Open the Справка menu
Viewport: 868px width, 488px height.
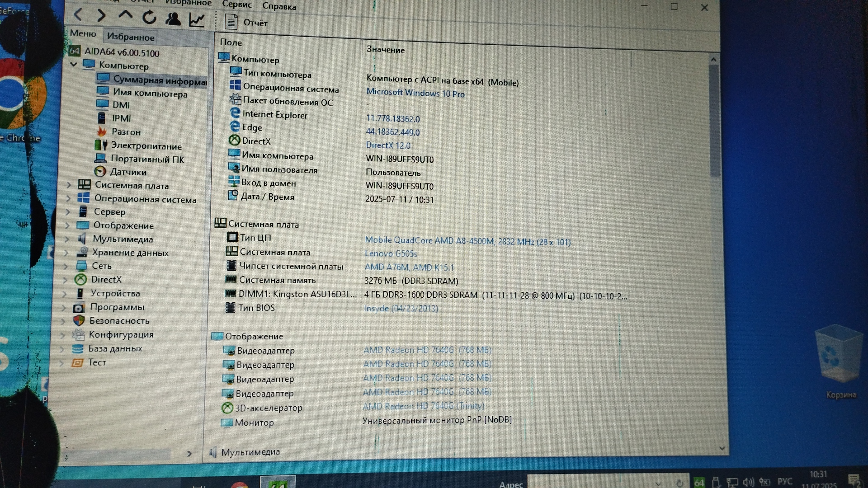279,6
